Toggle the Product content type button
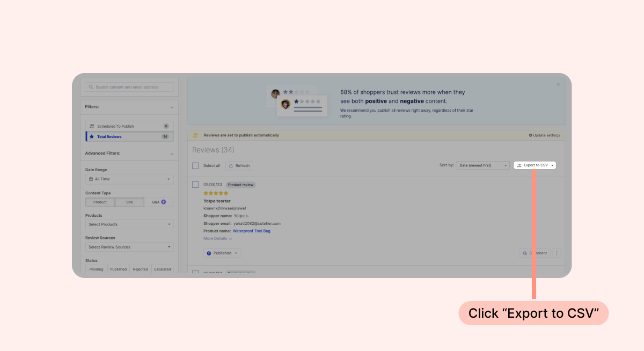The image size is (644, 351). coord(100,202)
